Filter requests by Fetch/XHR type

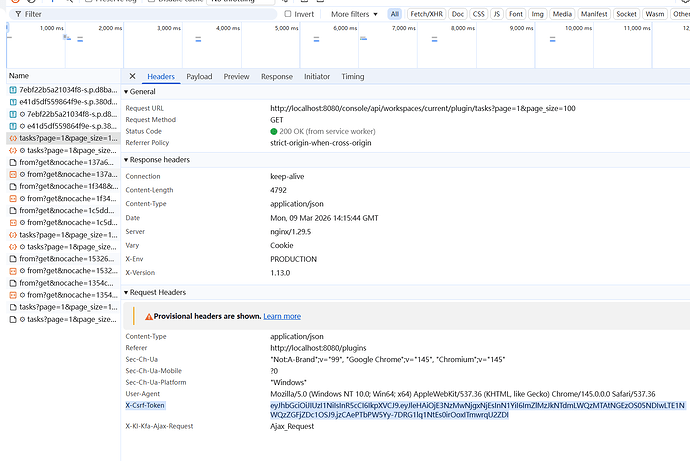tap(425, 15)
